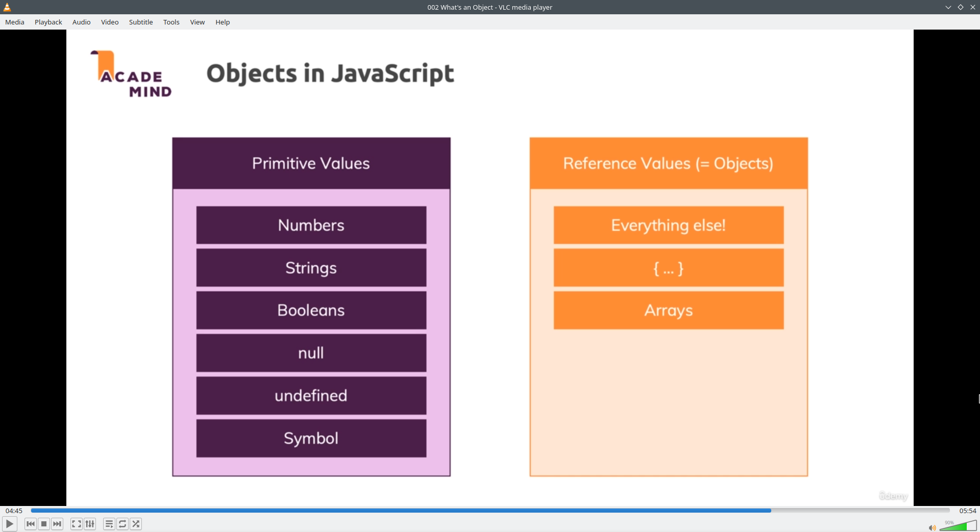Stop playback with the stop button
This screenshot has width=980, height=532.
click(x=44, y=524)
